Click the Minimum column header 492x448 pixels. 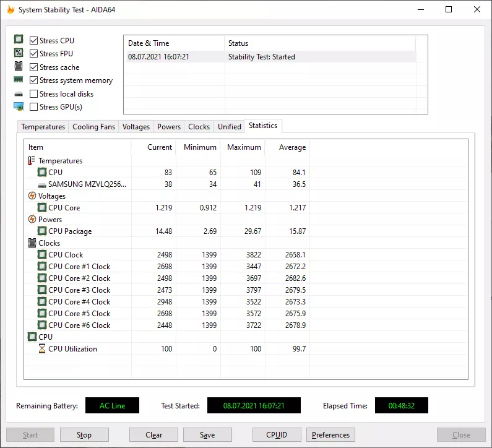[198, 147]
